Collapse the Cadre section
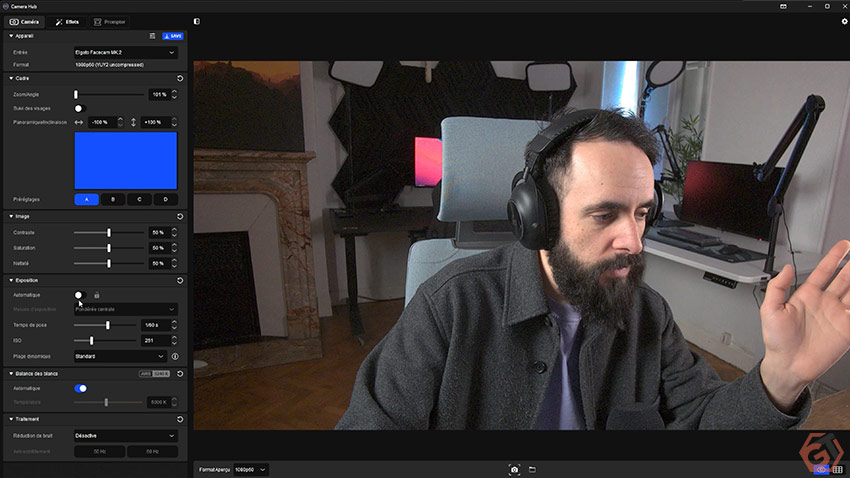 click(11, 78)
